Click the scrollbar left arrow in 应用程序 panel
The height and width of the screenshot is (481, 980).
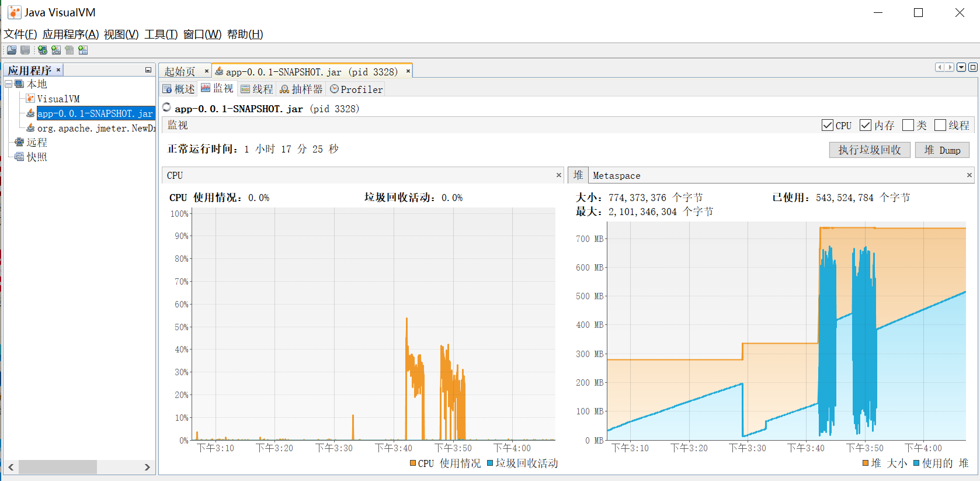(x=11, y=467)
